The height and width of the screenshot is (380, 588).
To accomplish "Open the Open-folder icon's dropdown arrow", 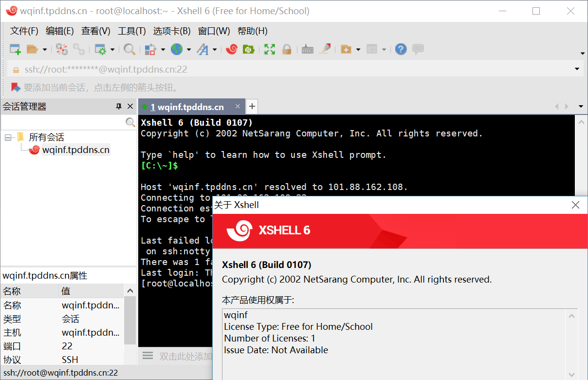I will pos(44,49).
